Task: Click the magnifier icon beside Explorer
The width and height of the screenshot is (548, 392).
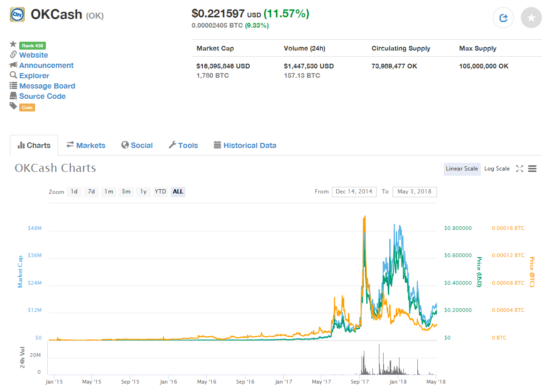Action: pos(13,75)
